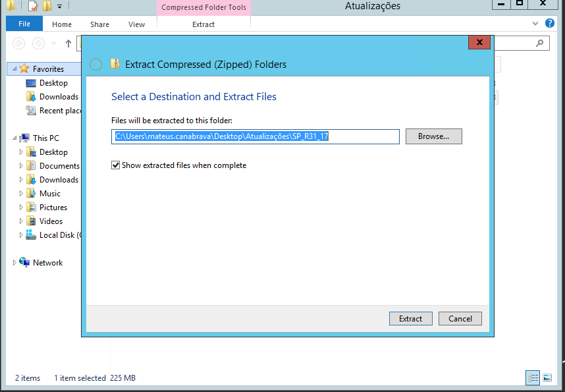Expand the Music folder node
The image size is (565, 392).
click(21, 193)
